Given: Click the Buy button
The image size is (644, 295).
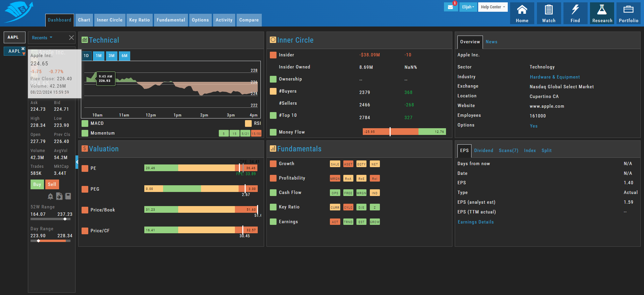Looking at the screenshot, I should (37, 184).
